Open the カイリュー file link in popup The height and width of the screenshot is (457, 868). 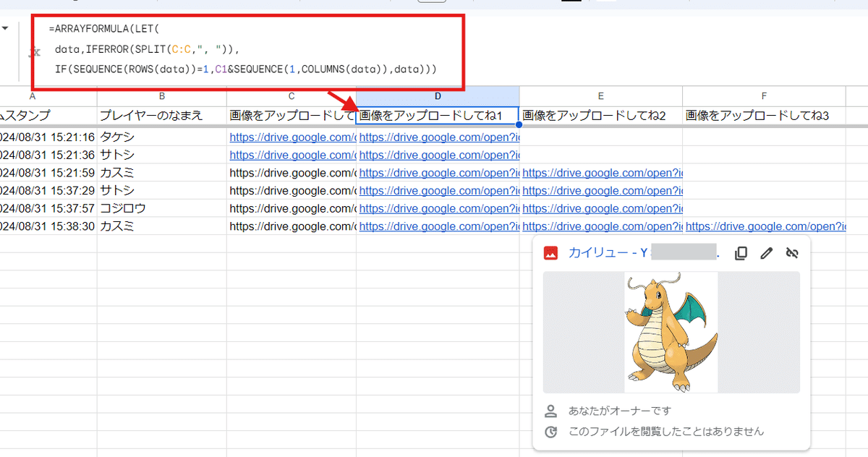coord(643,253)
